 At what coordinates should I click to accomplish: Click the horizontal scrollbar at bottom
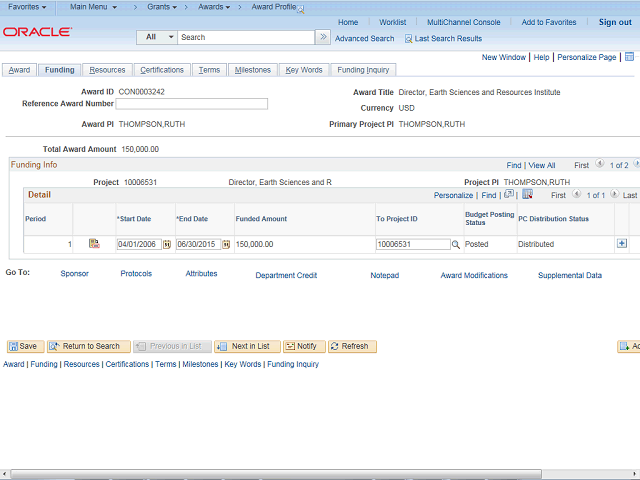(276, 473)
